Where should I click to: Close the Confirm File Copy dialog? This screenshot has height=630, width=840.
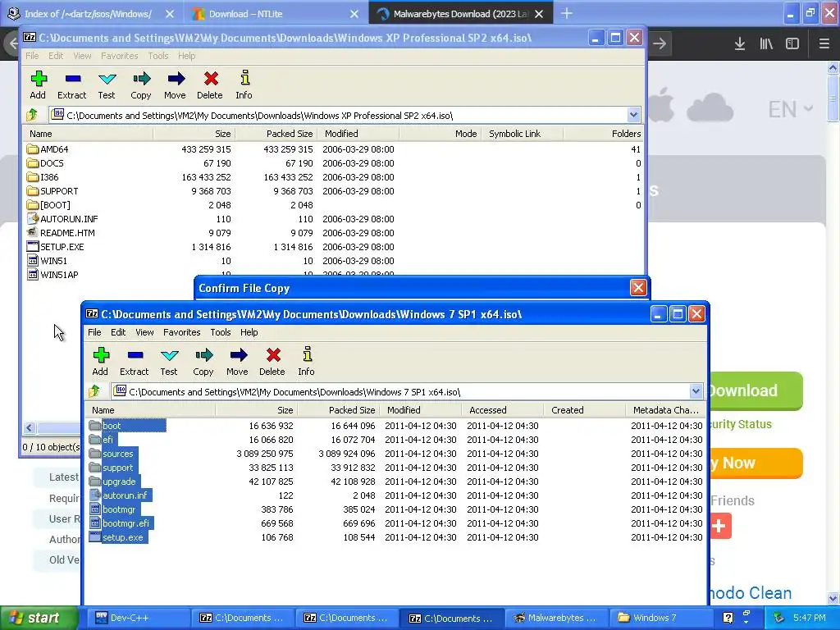(638, 288)
